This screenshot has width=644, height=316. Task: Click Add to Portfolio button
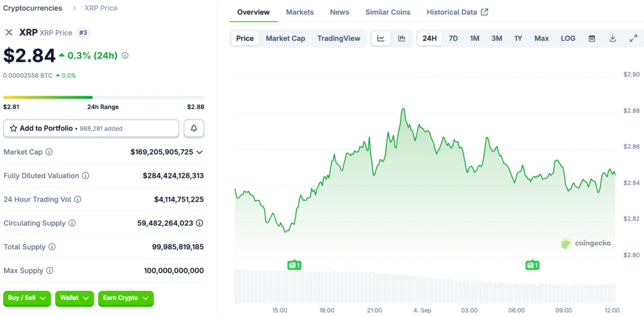[91, 128]
